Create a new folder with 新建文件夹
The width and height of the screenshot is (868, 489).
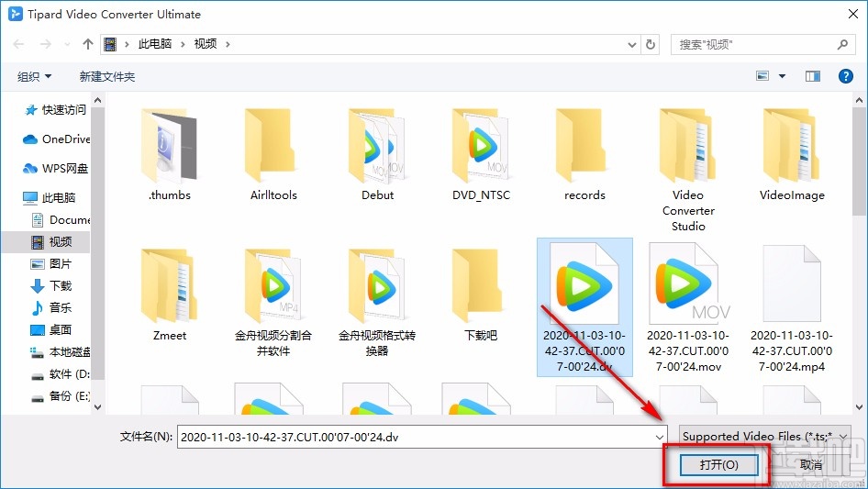point(106,76)
